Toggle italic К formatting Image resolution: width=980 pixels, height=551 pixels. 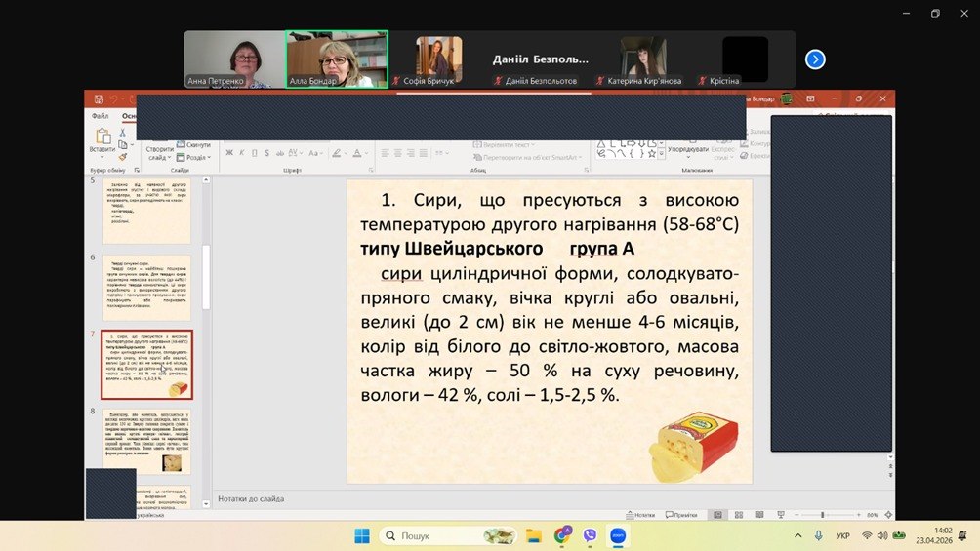coord(243,153)
